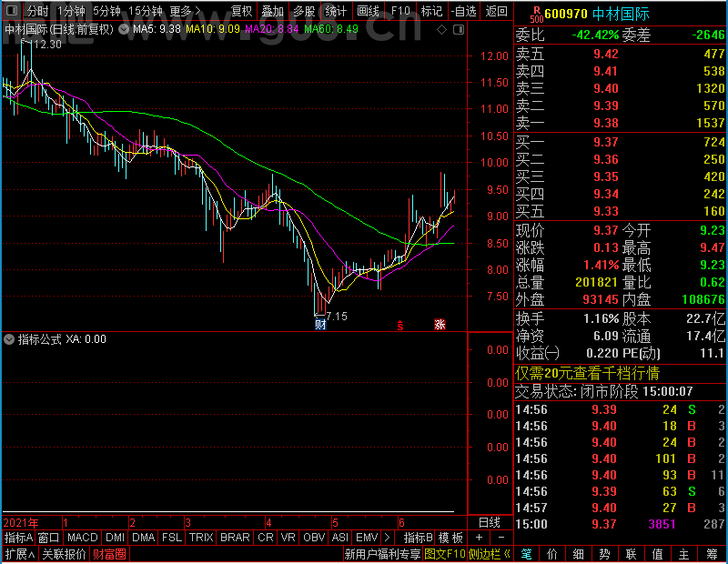Select the FSL indicator tab
The image size is (728, 564).
click(x=171, y=538)
